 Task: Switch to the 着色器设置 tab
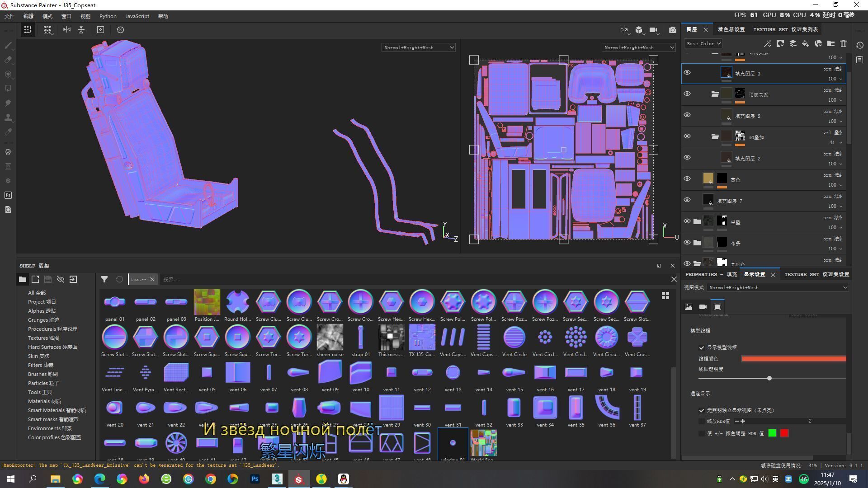[x=731, y=30]
